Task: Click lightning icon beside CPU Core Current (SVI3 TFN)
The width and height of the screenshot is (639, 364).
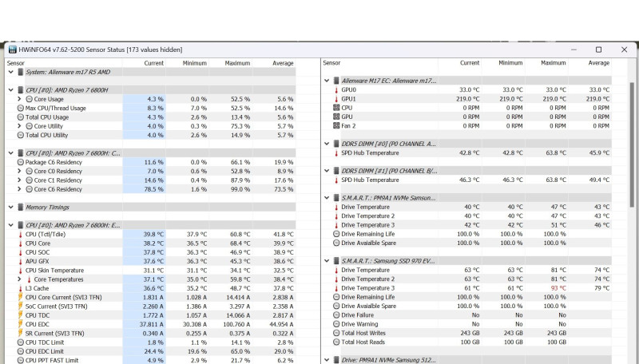Action: pos(21,297)
